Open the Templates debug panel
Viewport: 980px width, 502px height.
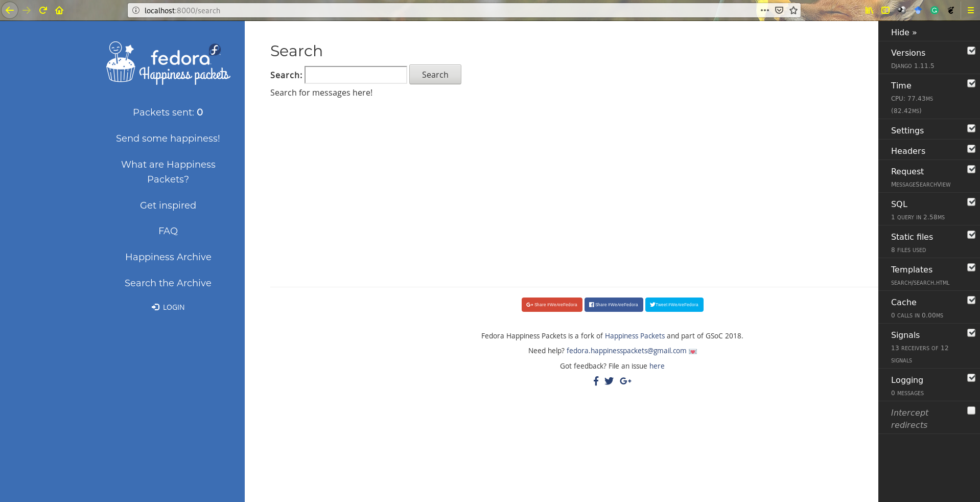[x=912, y=269]
